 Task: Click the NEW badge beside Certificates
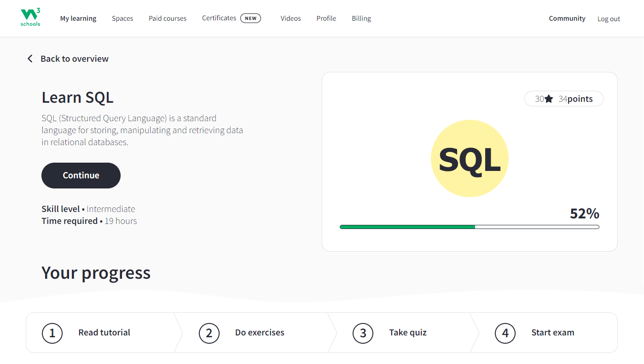coord(250,18)
